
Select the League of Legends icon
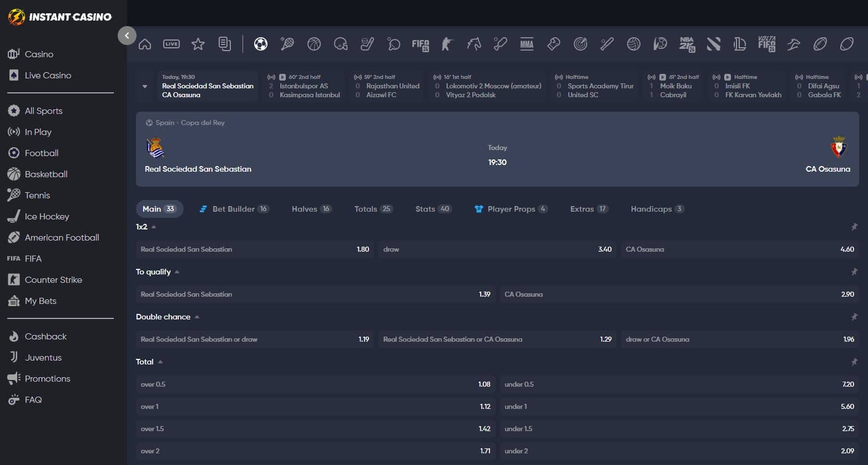[740, 44]
